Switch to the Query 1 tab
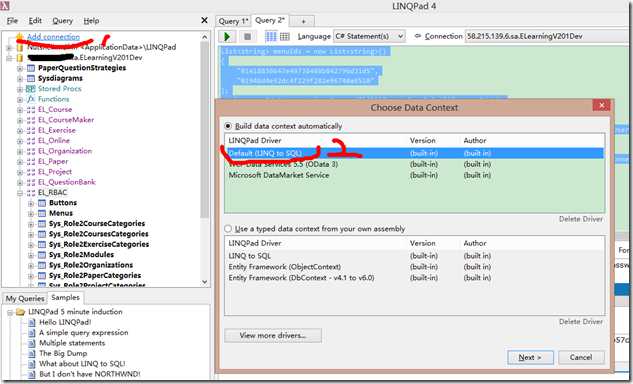The image size is (633, 384). pyautogui.click(x=233, y=21)
